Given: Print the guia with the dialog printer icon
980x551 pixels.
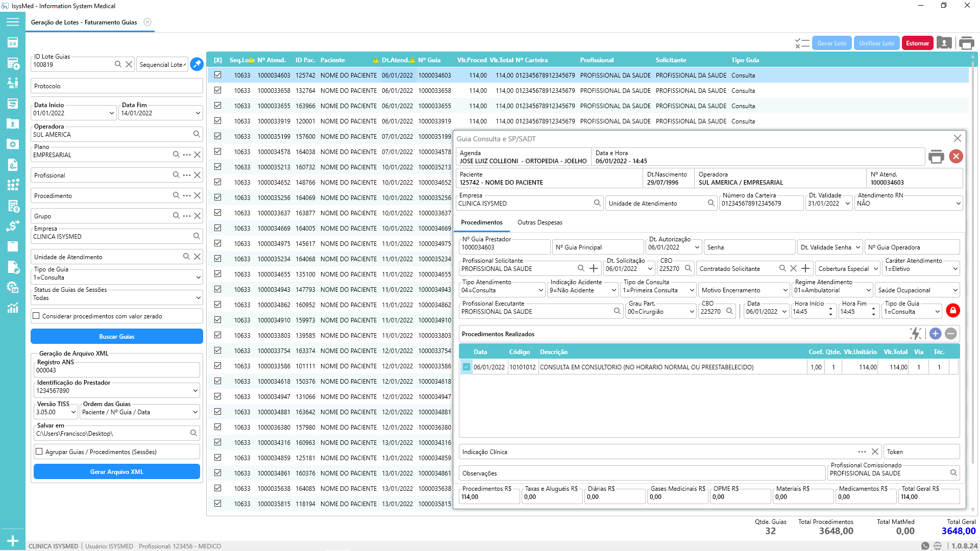Looking at the screenshot, I should tap(936, 157).
